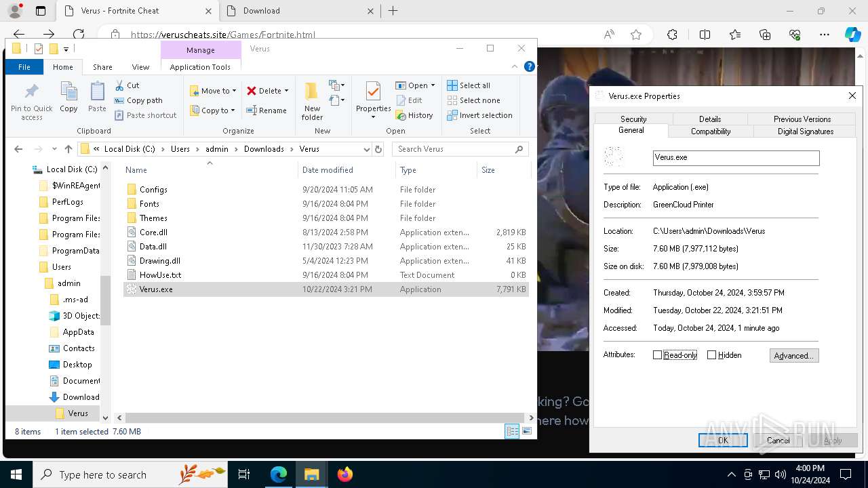Screen dimensions: 868x488
Task: Reload the Edge browser page
Action: (x=79, y=35)
